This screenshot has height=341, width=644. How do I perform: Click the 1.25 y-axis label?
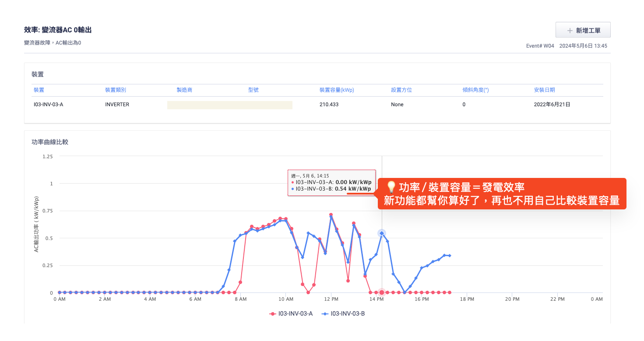pyautogui.click(x=47, y=156)
